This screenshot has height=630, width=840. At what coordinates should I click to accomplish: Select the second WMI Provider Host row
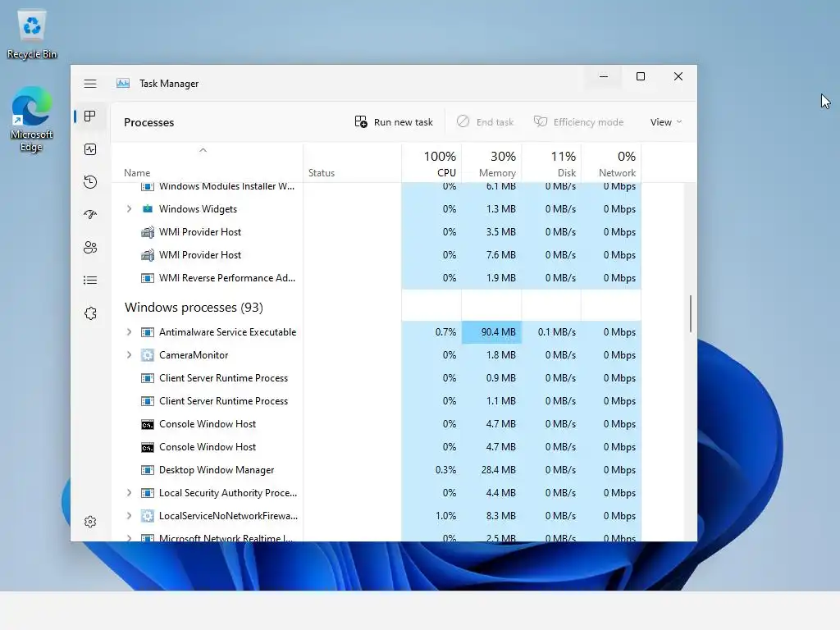click(376, 255)
